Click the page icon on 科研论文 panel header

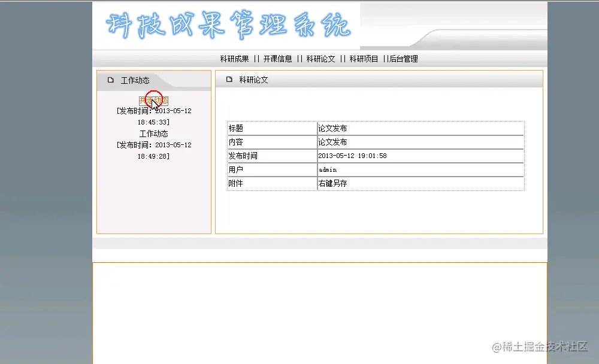coord(228,79)
